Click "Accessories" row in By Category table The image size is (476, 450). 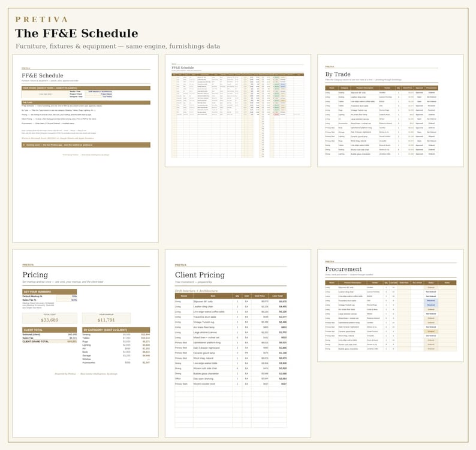click(116, 363)
